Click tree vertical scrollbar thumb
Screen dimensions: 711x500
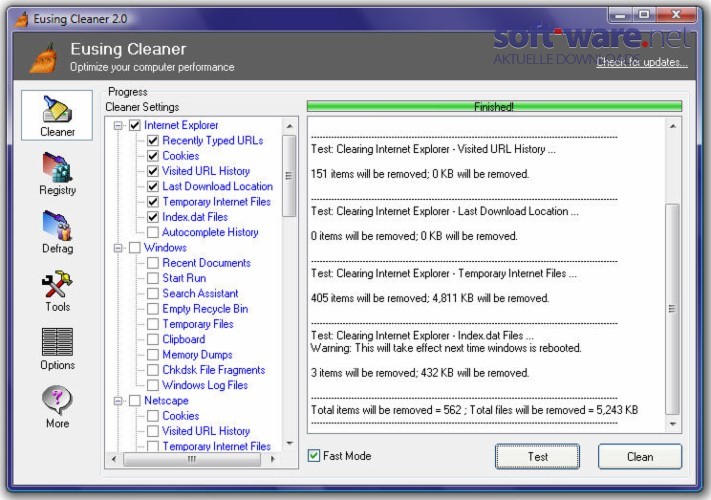coord(289,176)
